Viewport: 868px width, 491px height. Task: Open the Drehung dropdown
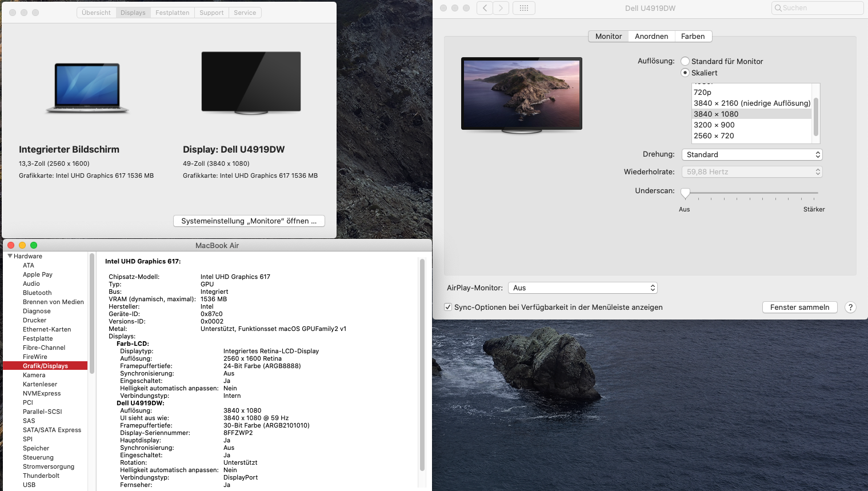pos(752,155)
